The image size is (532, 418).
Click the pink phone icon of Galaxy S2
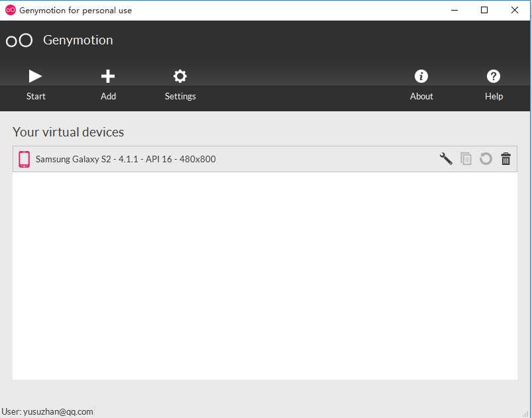24,159
